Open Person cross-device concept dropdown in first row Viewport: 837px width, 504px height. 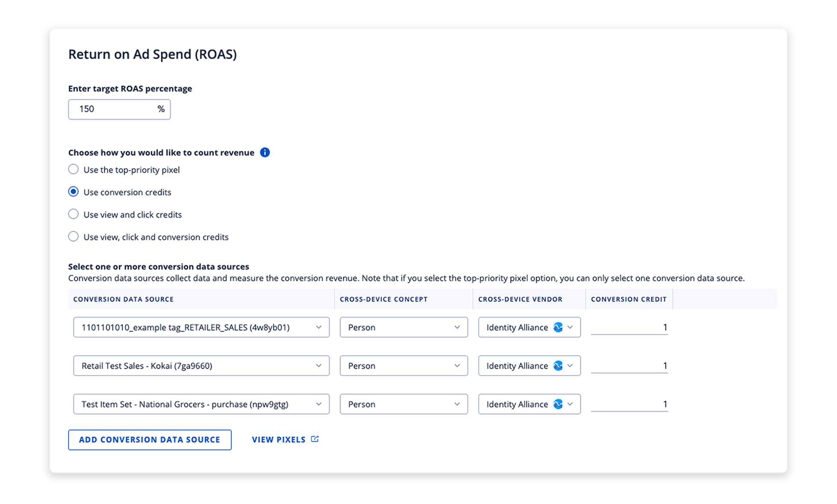[404, 327]
